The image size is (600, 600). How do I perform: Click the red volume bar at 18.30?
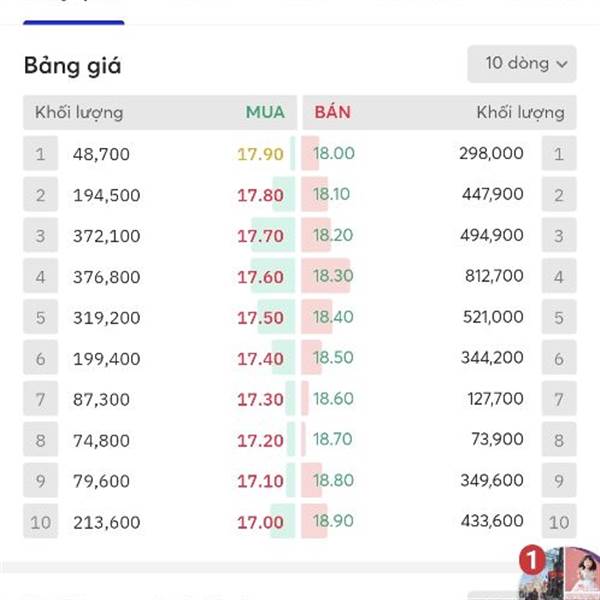[x=326, y=276]
